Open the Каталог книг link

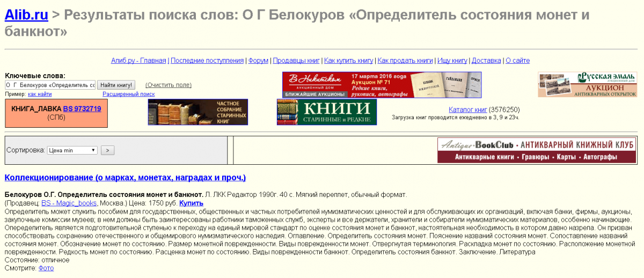point(468,109)
